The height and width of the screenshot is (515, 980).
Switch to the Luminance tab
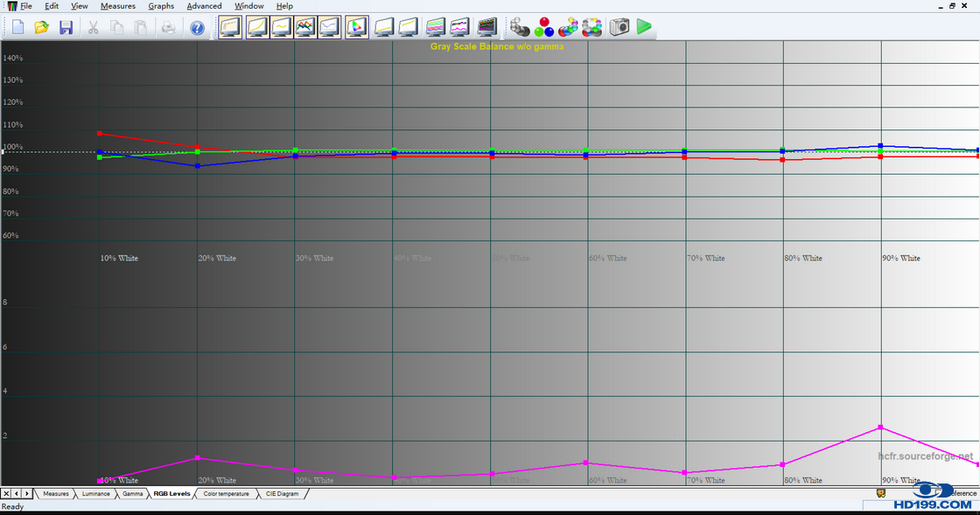point(95,494)
